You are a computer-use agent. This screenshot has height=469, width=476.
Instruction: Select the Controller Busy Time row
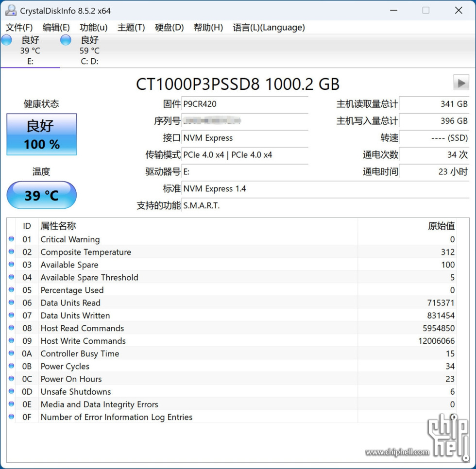pos(232,354)
